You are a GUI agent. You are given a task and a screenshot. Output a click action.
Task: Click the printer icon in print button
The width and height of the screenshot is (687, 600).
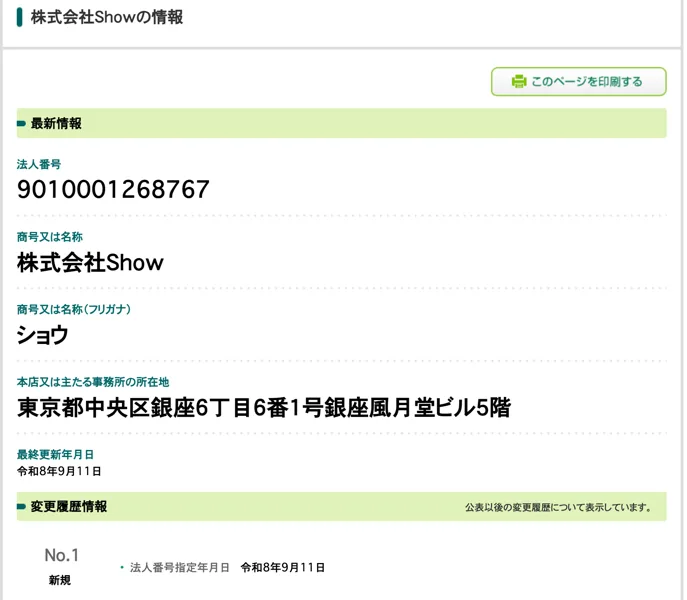click(x=519, y=82)
